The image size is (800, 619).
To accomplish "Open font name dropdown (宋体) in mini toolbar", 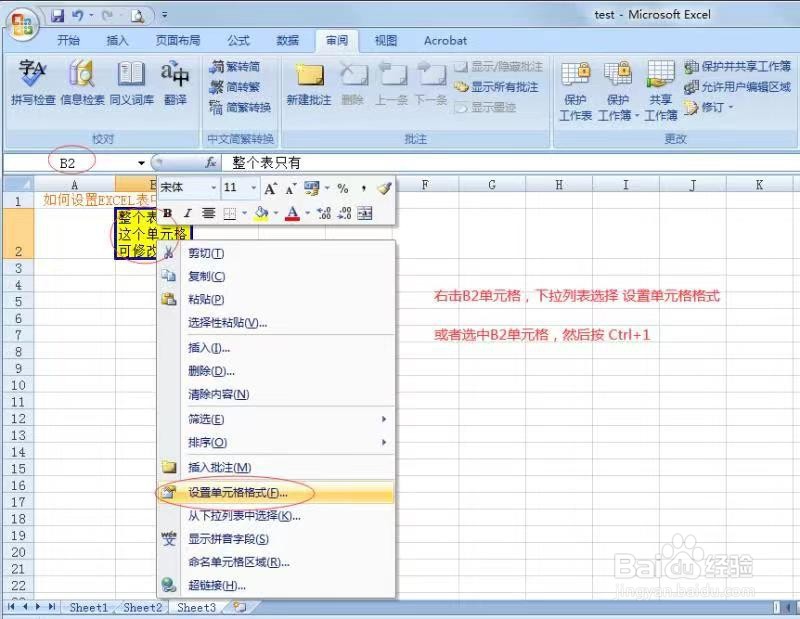I will pyautogui.click(x=214, y=188).
